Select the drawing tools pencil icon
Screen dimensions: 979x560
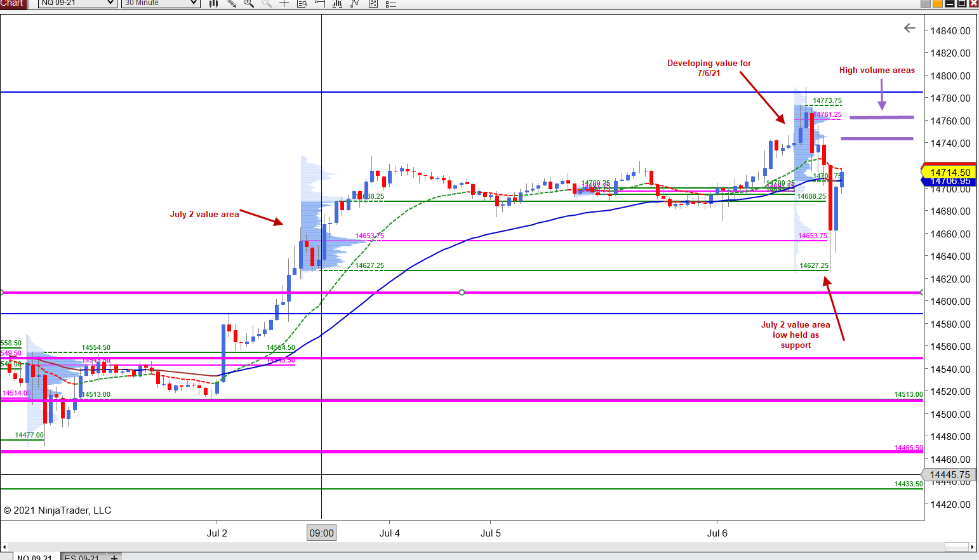coord(232,3)
